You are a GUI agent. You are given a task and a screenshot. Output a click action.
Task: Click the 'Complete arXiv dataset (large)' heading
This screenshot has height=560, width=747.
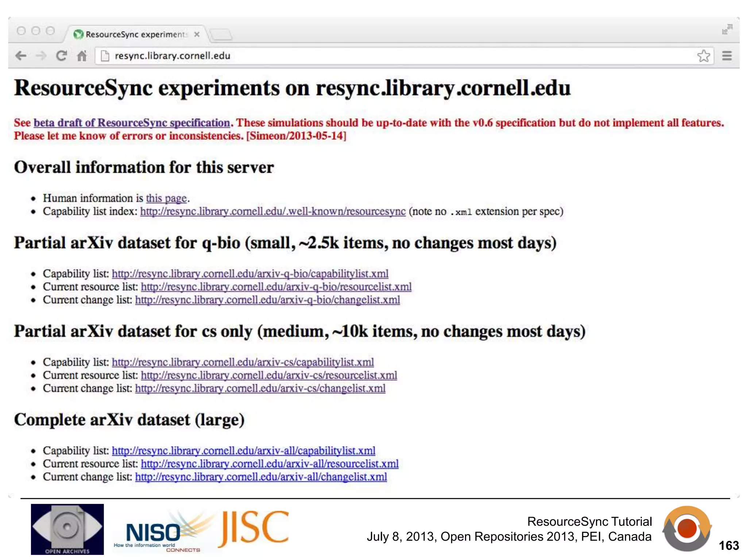[x=129, y=420]
